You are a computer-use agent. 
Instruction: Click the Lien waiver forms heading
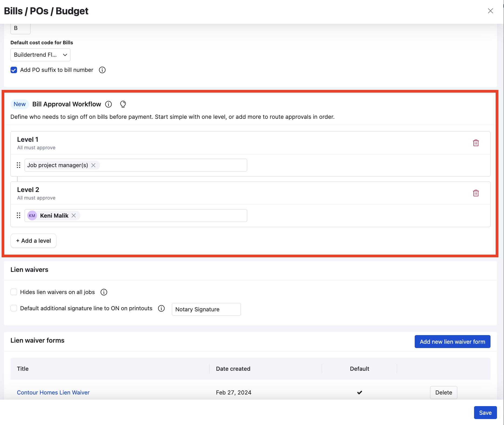pyautogui.click(x=38, y=340)
